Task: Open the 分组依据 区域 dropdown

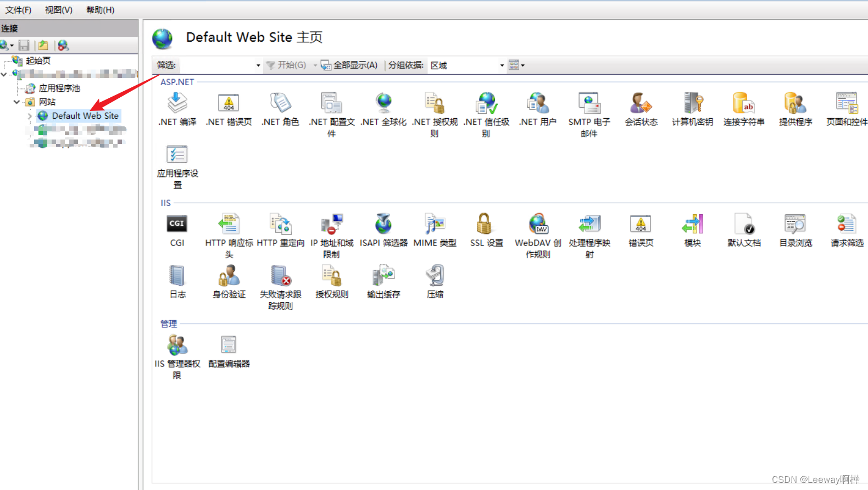Action: point(467,65)
